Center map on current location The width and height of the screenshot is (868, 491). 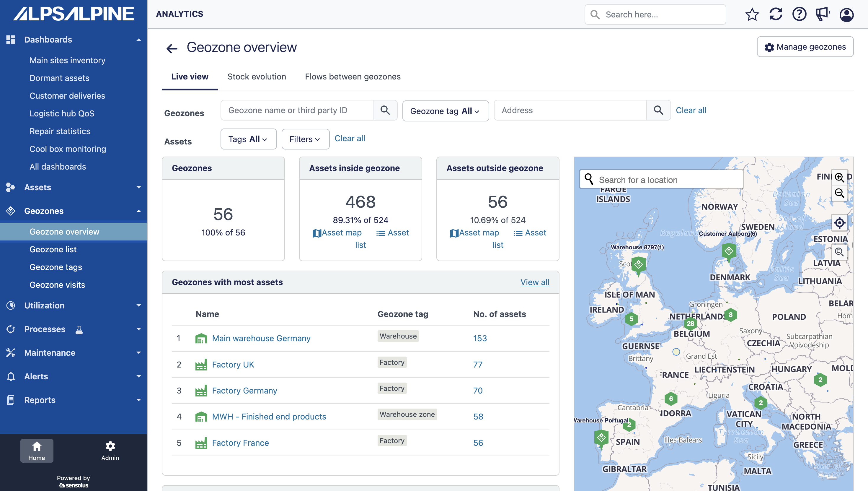coord(839,222)
